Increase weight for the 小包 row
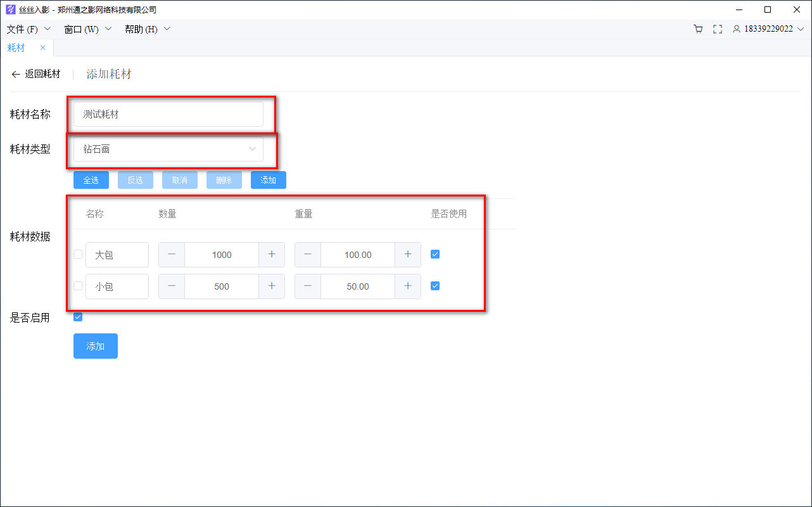The image size is (812, 507). (x=408, y=286)
